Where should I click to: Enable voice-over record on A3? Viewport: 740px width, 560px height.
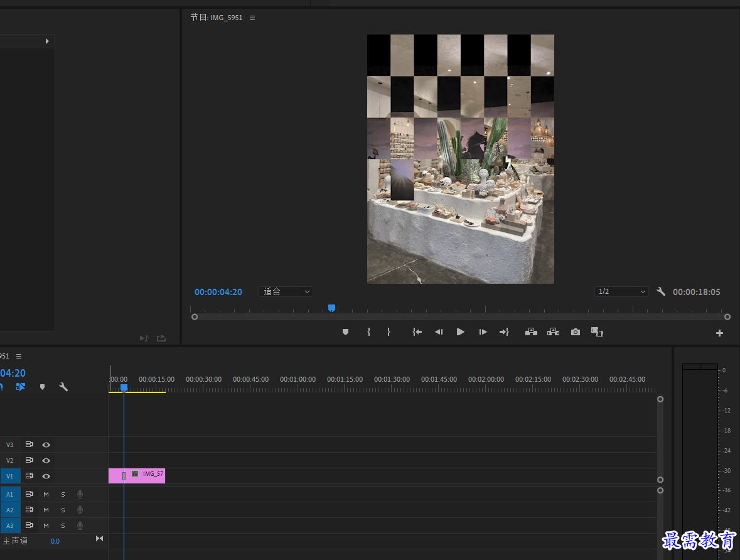click(80, 525)
